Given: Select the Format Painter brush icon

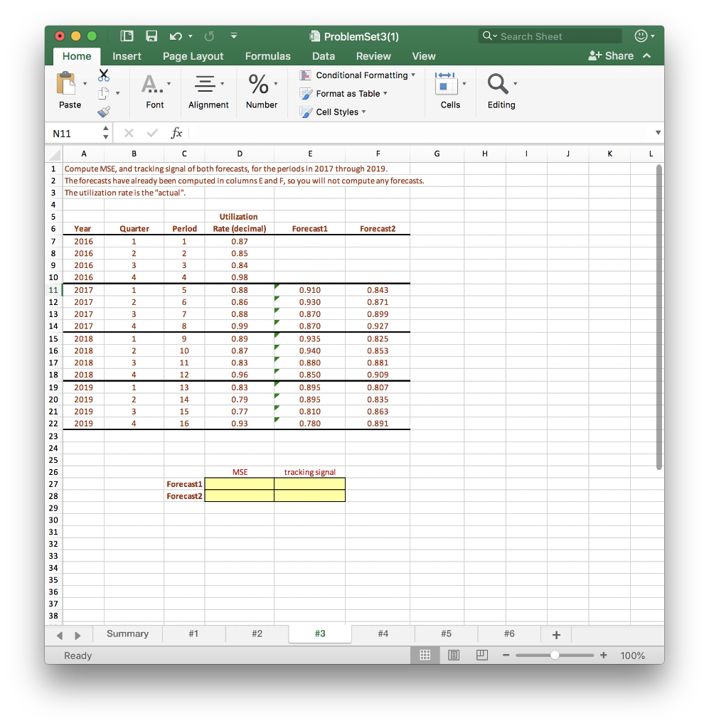Looking at the screenshot, I should [x=102, y=111].
